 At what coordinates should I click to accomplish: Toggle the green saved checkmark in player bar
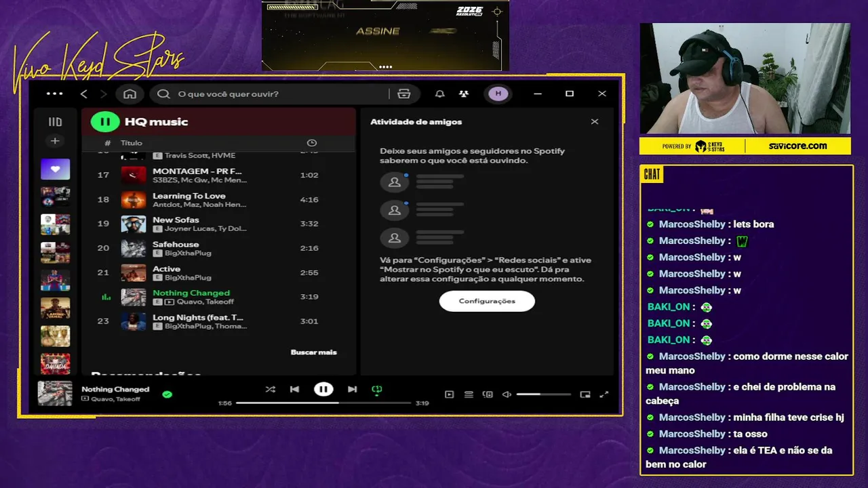coord(167,394)
